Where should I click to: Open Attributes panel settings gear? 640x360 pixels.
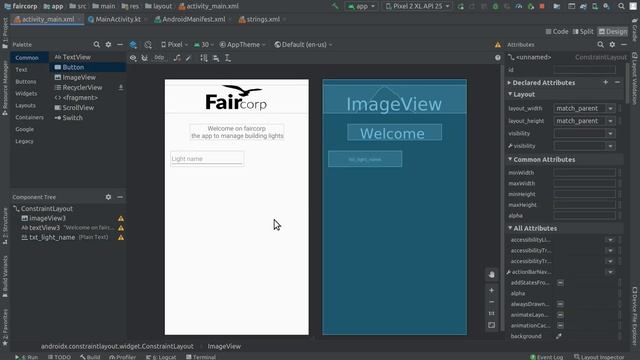612,44
